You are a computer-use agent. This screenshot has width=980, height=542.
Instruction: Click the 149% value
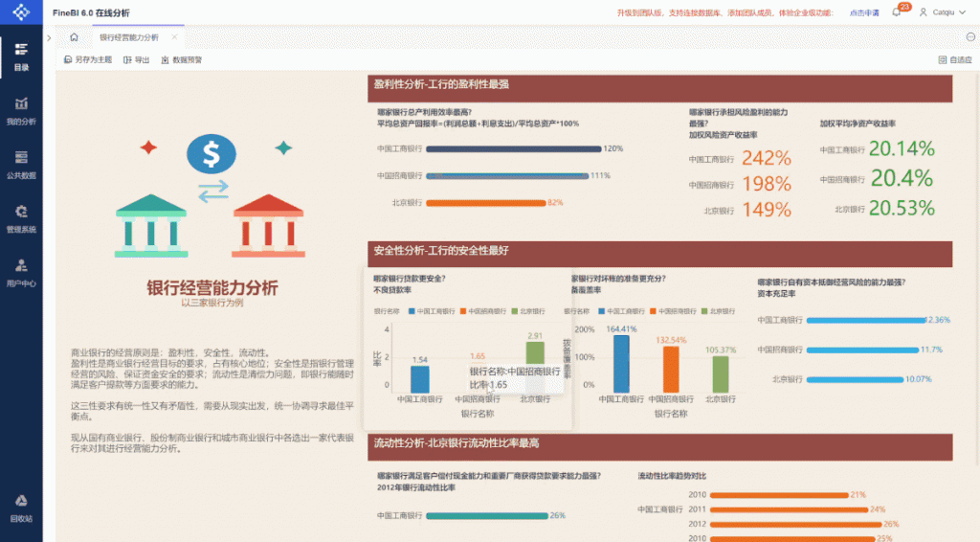pyautogui.click(x=767, y=210)
